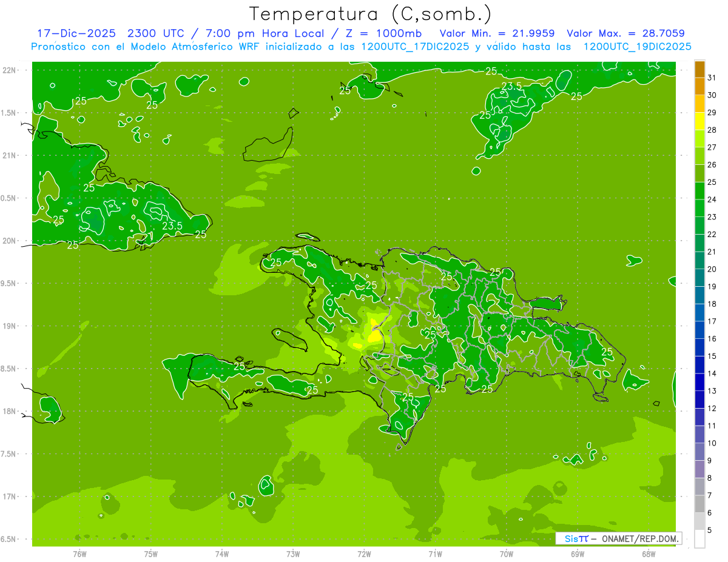The height and width of the screenshot is (562, 728).
Task: Click the '74W' longitude label
Action: coord(222,554)
